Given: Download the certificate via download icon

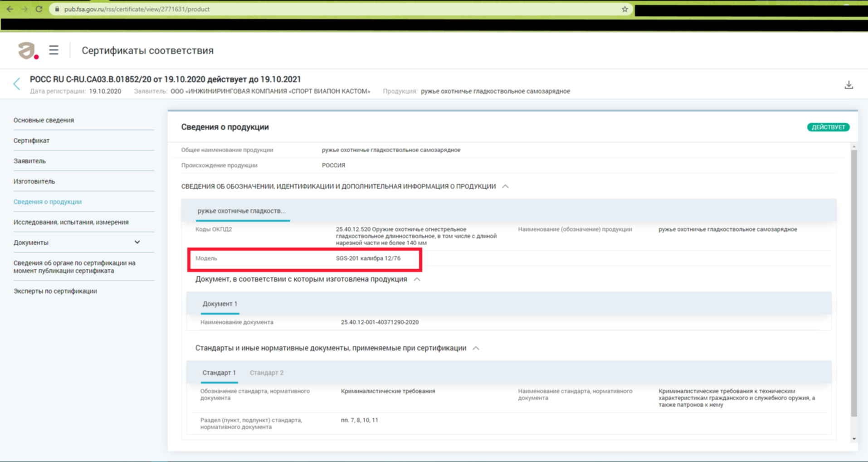Looking at the screenshot, I should tap(848, 85).
